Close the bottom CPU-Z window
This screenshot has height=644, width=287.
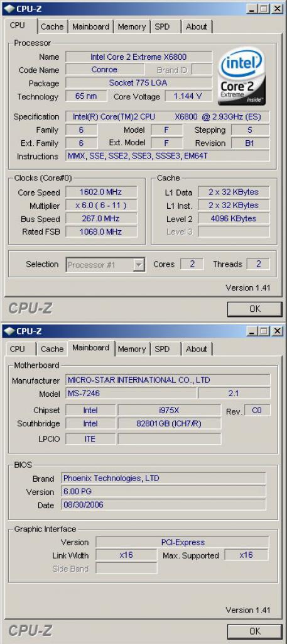click(277, 331)
